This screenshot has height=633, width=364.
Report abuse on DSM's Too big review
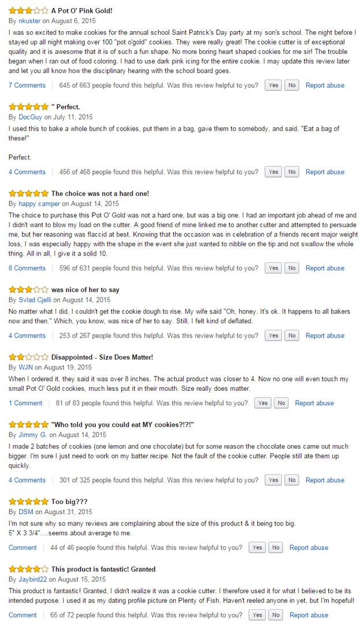click(309, 547)
